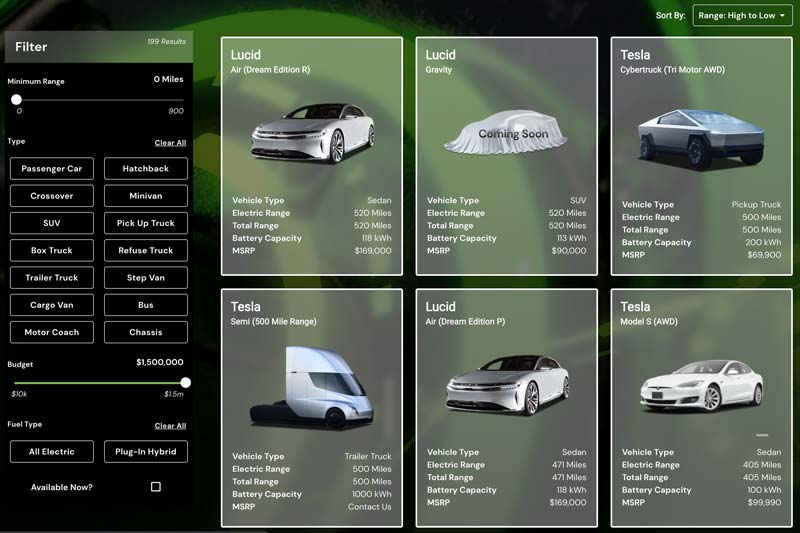Select the Cargo Van filter button
Viewport: 800px width, 533px height.
click(x=52, y=305)
